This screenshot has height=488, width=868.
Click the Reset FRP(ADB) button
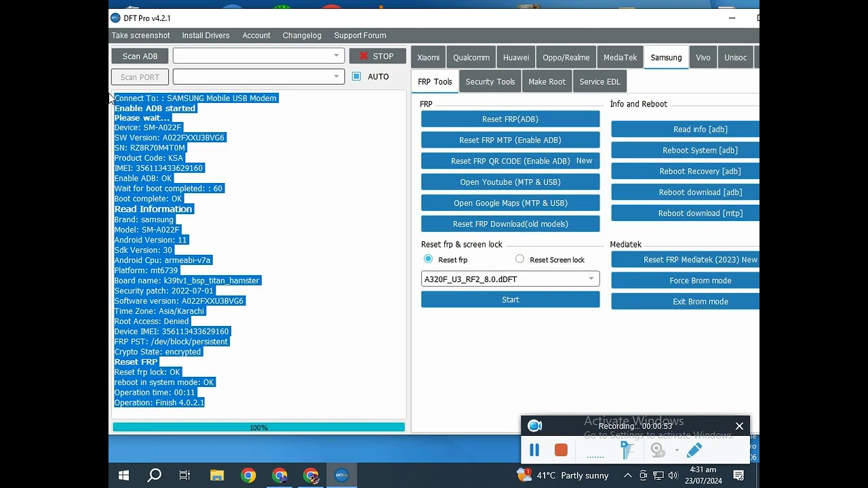[x=510, y=119]
